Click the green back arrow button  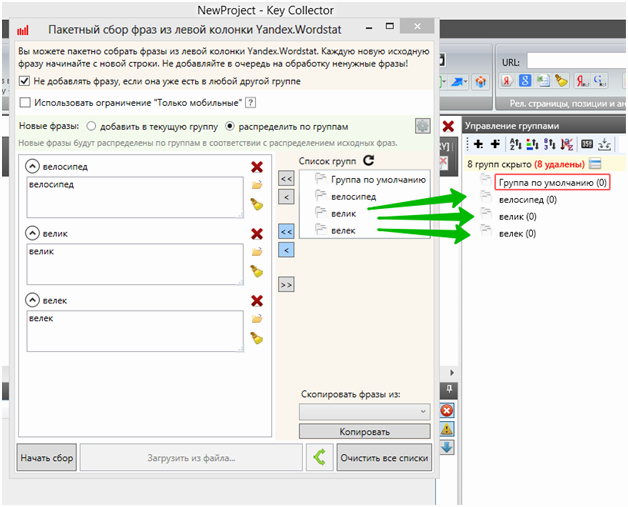(320, 457)
